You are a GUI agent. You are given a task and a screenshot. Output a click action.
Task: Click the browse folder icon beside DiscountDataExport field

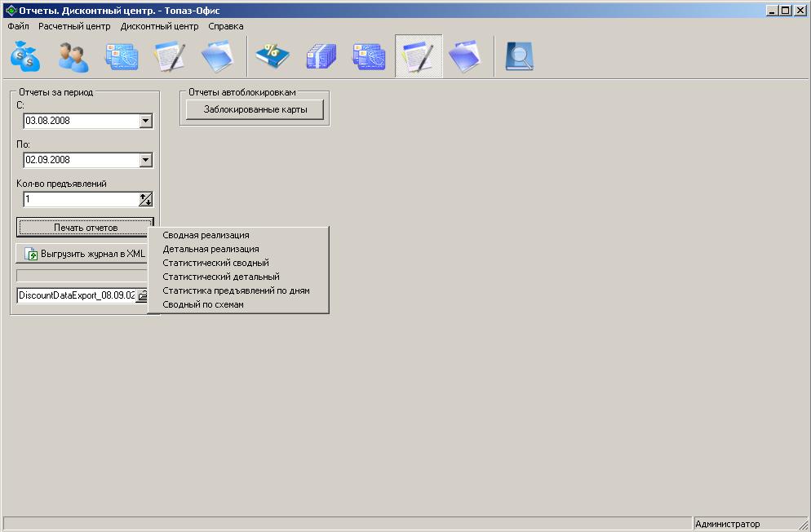click(142, 295)
